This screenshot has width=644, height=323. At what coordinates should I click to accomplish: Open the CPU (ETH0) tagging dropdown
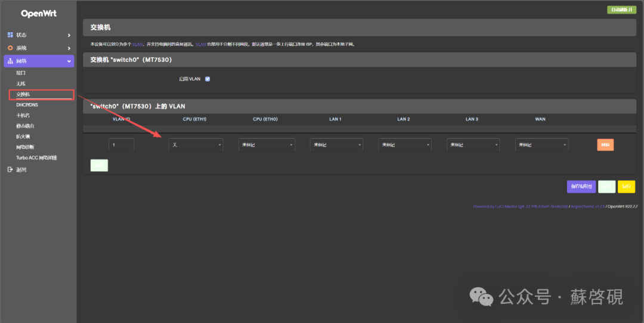tap(267, 145)
